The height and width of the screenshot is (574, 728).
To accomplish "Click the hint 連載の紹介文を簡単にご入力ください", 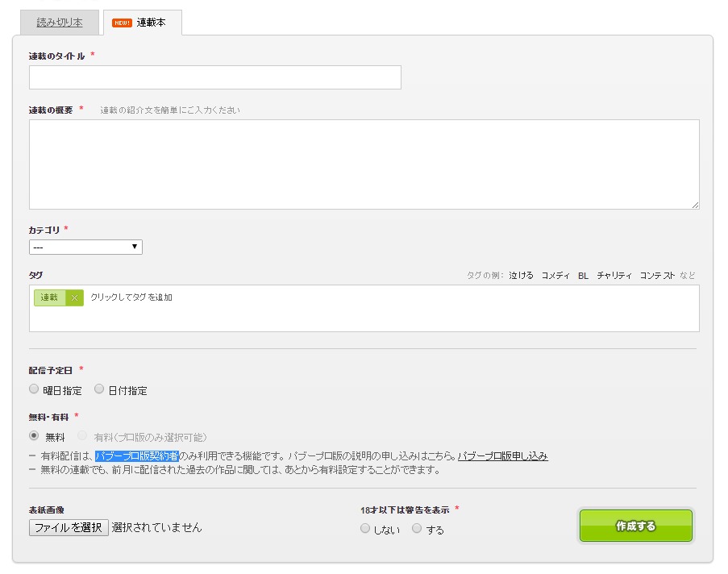I will point(170,110).
